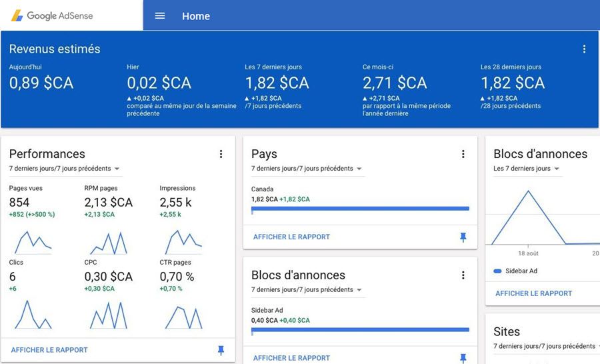This screenshot has height=364, width=600.
Task: Click the 18 août chart axis label
Action: pos(528,253)
